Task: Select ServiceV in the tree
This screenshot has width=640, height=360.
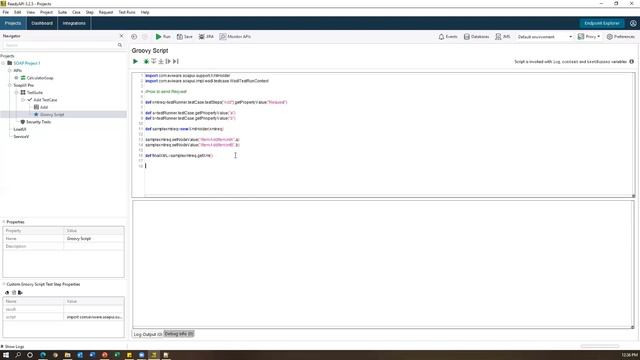Action: [21, 137]
